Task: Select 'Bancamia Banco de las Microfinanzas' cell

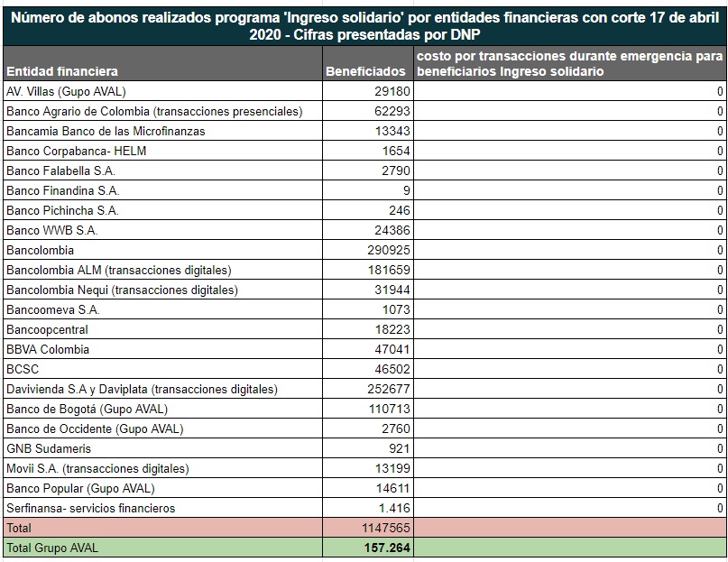Action: (162, 131)
